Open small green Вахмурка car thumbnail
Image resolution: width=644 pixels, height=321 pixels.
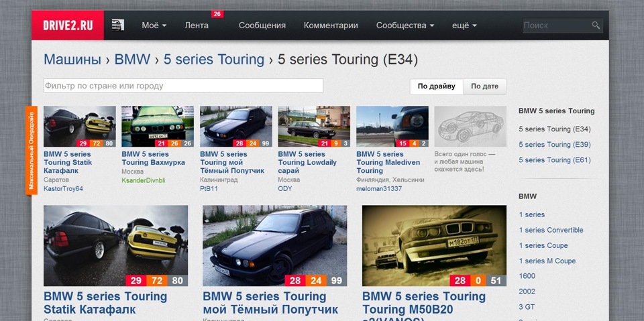[x=158, y=127]
